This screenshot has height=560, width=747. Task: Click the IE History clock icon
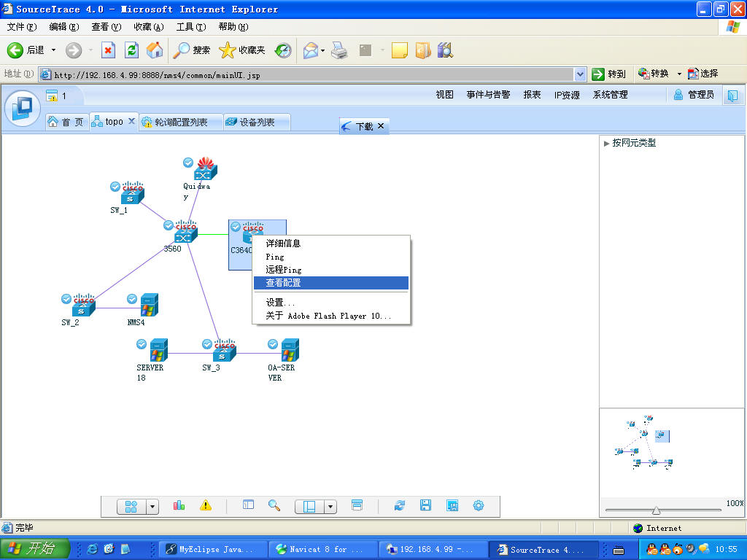coord(283,50)
